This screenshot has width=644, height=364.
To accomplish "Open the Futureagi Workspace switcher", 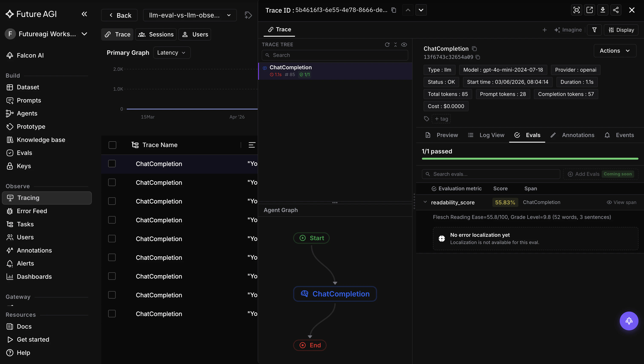I will click(x=46, y=34).
